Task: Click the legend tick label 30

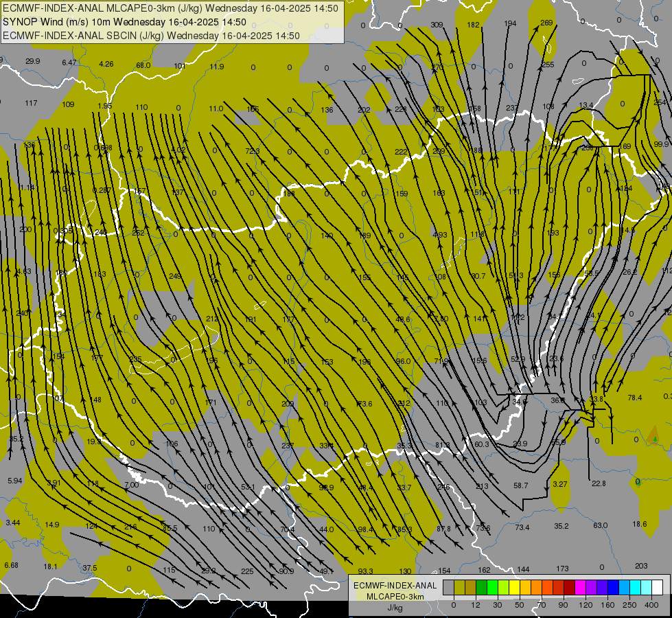Action: [x=498, y=605]
